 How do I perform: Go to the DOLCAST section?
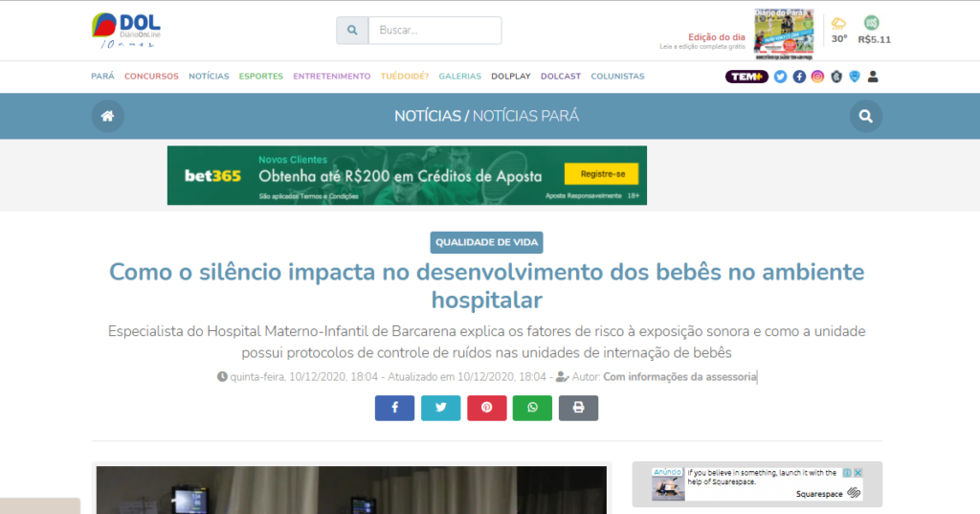(x=560, y=77)
